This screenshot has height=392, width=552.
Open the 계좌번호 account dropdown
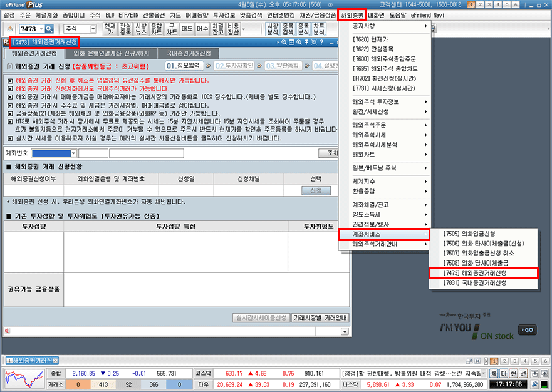pos(73,153)
